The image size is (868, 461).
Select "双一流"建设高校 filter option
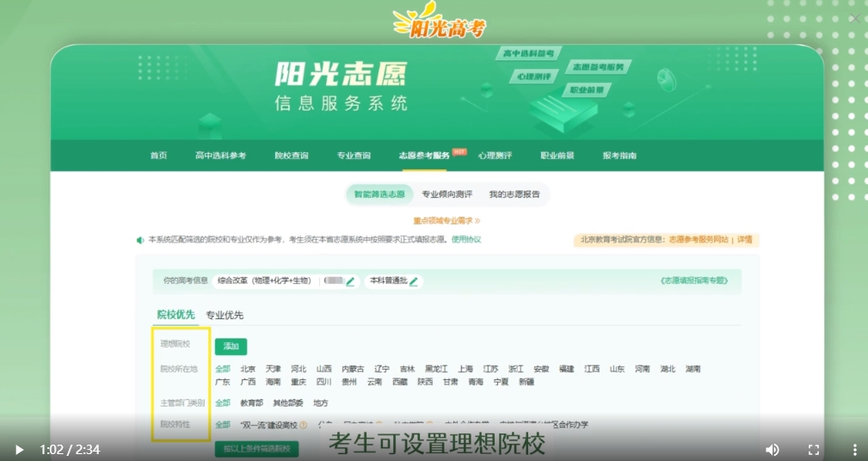[x=269, y=425]
